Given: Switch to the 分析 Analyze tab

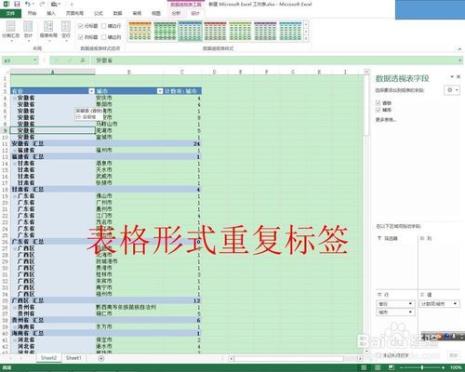Looking at the screenshot, I should tap(176, 13).
